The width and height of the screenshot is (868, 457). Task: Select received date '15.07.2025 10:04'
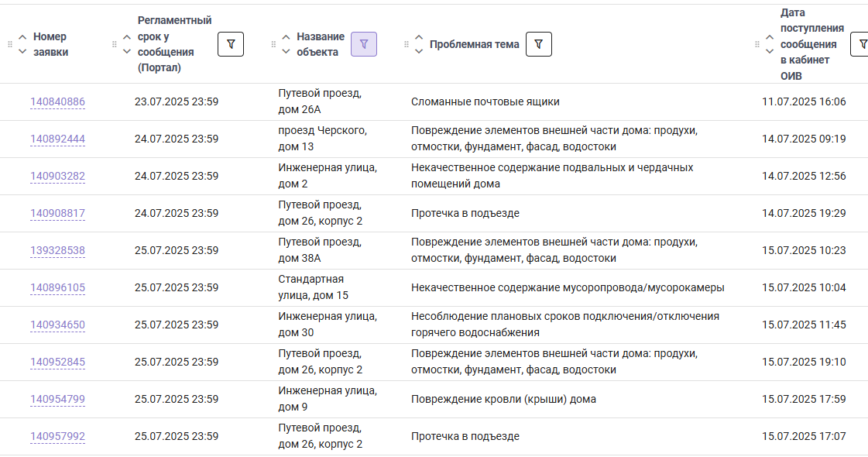click(x=804, y=287)
